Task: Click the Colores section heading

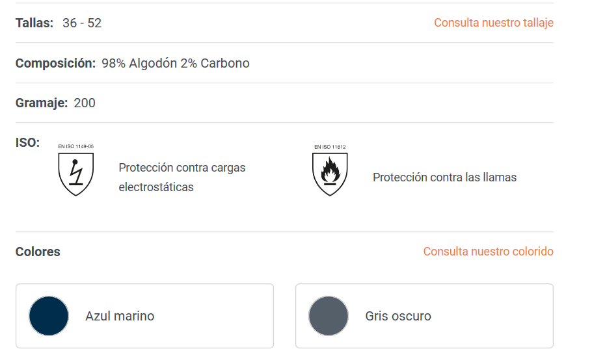Action: point(38,252)
